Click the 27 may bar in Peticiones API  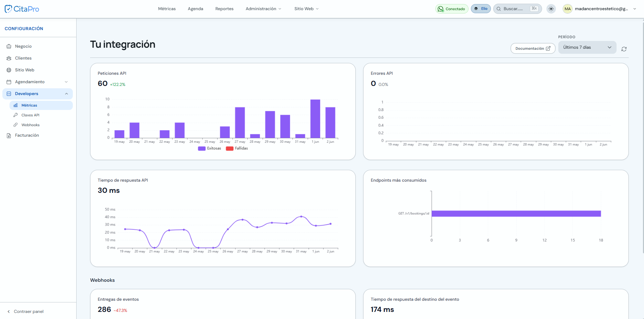pyautogui.click(x=240, y=123)
